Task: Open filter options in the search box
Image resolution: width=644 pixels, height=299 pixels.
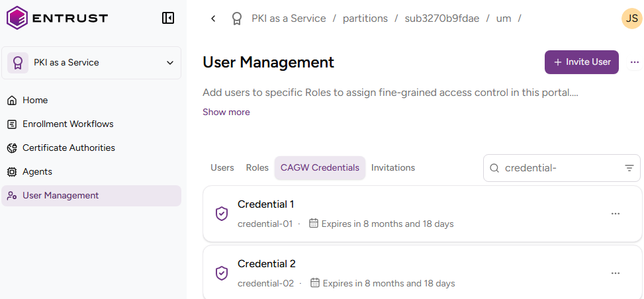Action: (629, 168)
